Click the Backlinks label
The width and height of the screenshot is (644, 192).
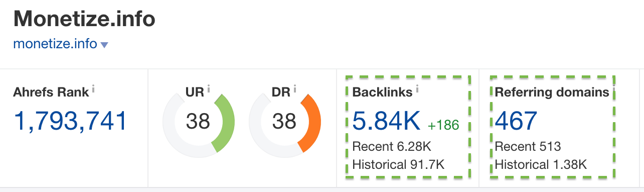coord(383,92)
